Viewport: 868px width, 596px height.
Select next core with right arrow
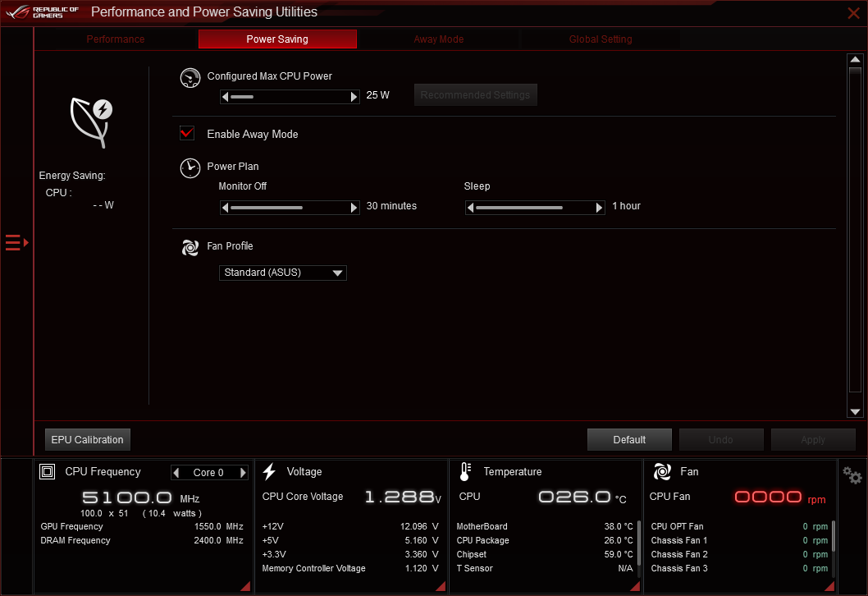[243, 473]
